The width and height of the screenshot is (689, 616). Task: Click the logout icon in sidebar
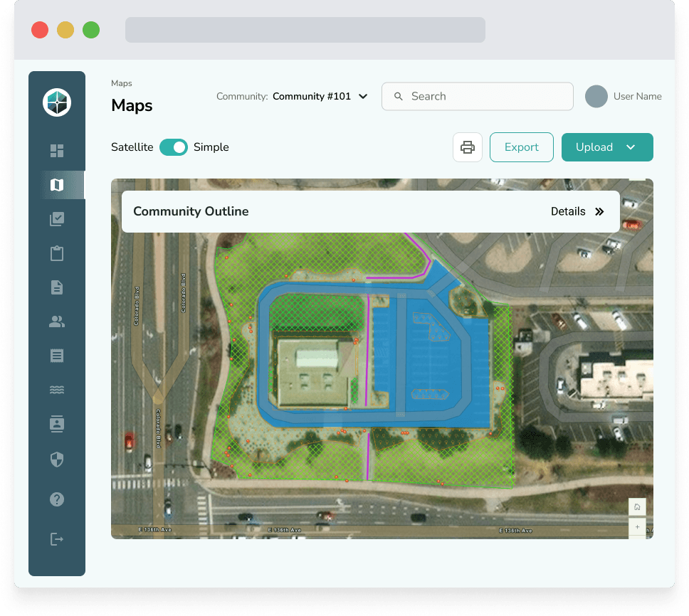(x=57, y=539)
